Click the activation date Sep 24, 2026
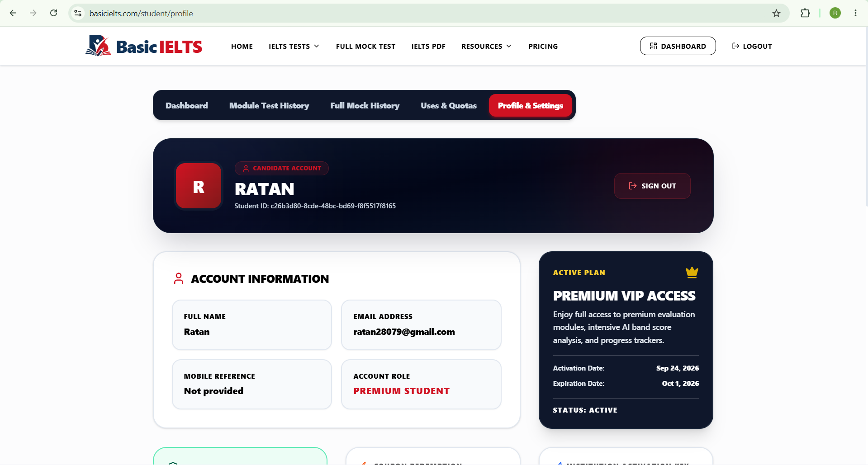 pyautogui.click(x=678, y=368)
